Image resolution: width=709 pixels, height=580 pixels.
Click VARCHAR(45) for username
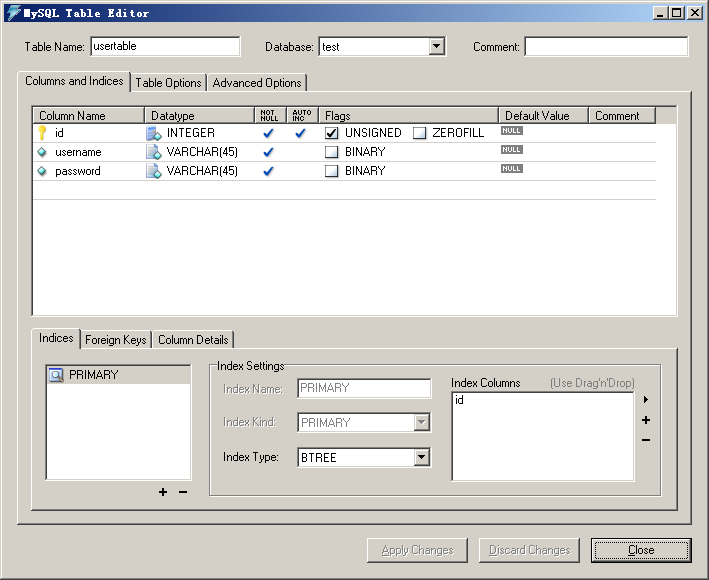(x=202, y=152)
